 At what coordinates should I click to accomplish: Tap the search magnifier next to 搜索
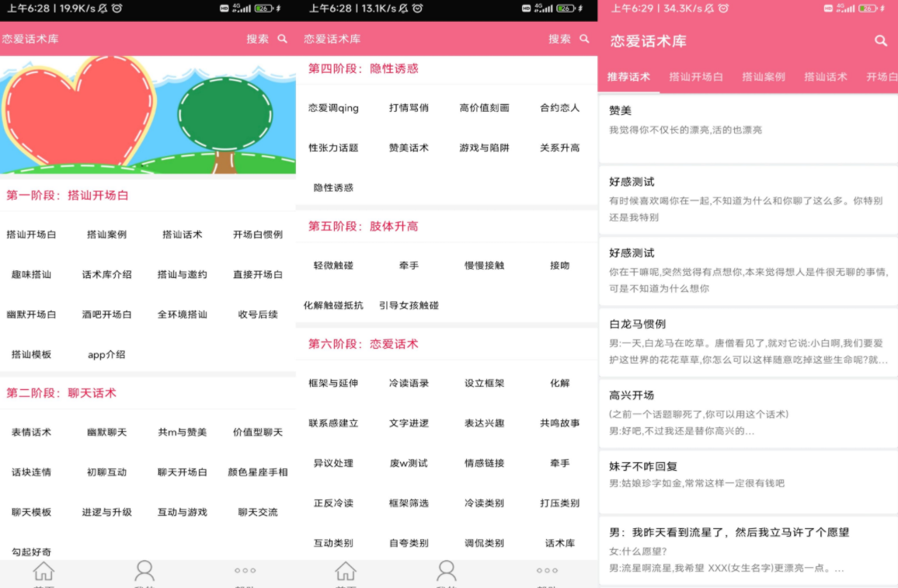280,38
